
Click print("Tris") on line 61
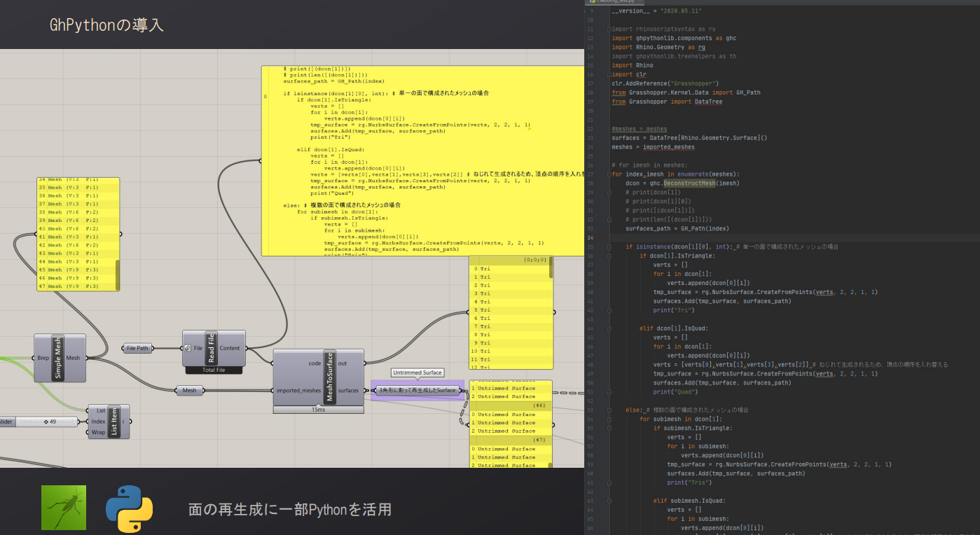689,483
